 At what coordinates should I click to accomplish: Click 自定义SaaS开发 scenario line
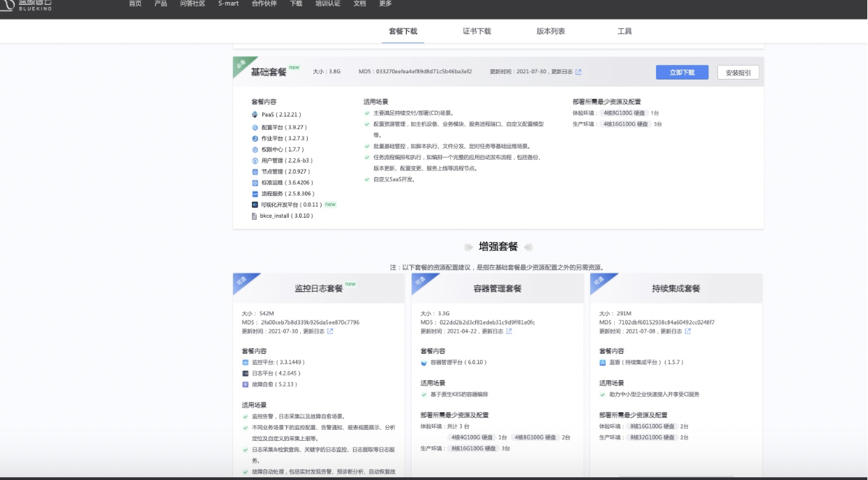click(394, 180)
